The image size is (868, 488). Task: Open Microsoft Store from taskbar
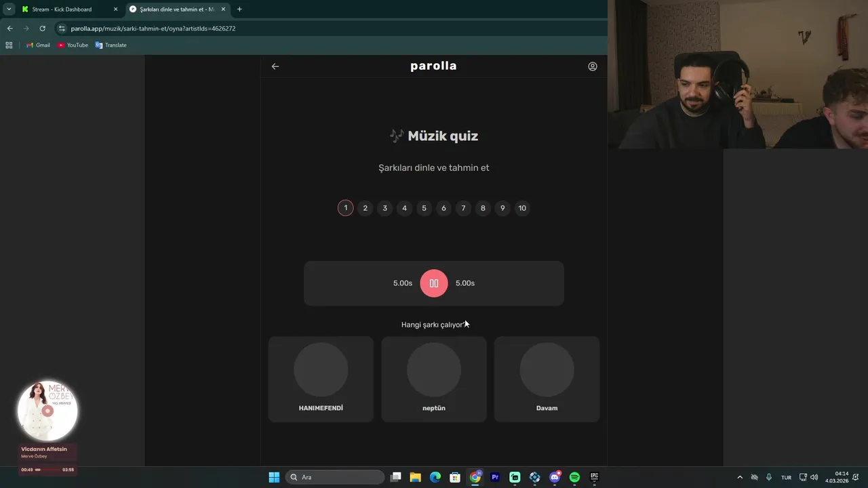coord(455,477)
